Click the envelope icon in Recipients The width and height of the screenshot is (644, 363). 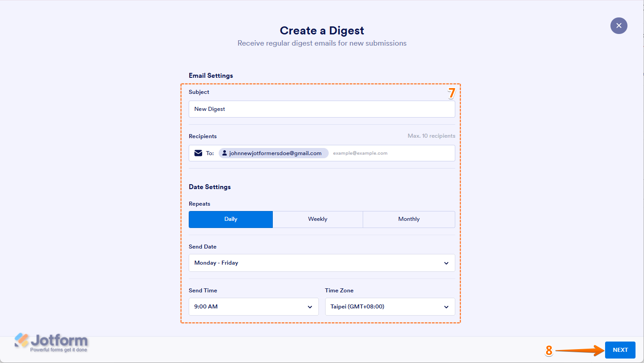coord(199,153)
